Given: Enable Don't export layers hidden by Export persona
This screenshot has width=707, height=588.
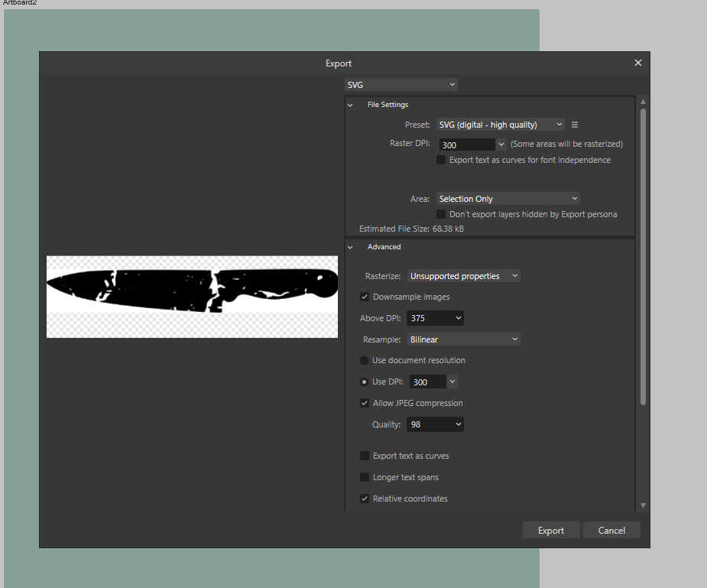Looking at the screenshot, I should pyautogui.click(x=441, y=214).
